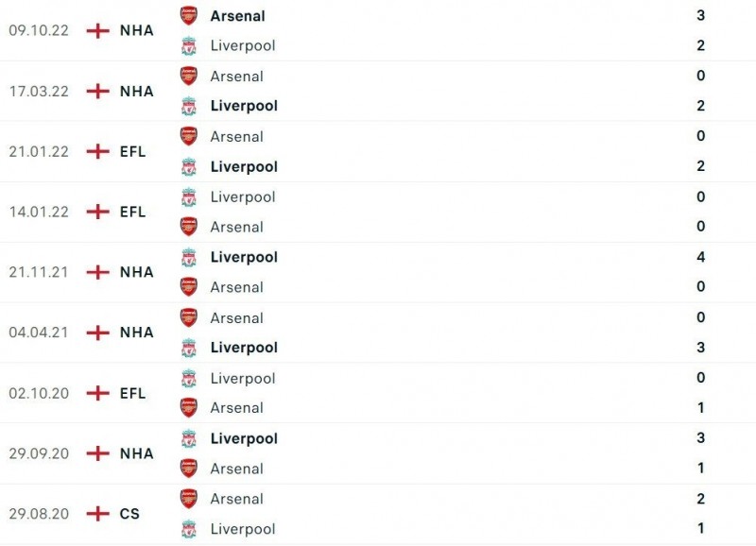Click the Arsenal crest in 29.08.20 match

tap(189, 499)
